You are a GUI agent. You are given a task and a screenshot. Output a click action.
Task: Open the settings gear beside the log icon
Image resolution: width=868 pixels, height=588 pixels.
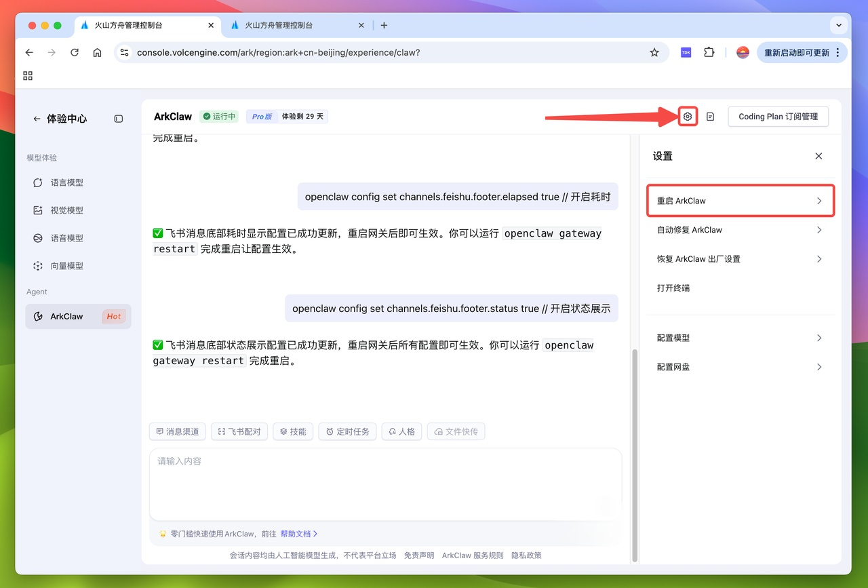[x=688, y=116]
